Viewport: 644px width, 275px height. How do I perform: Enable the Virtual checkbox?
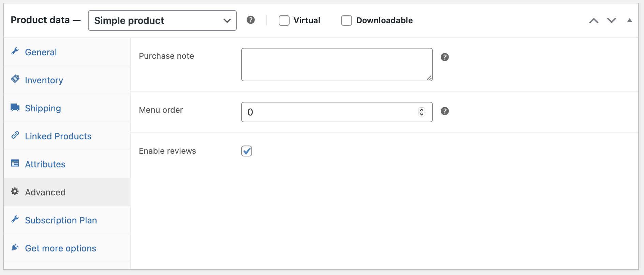(x=284, y=20)
